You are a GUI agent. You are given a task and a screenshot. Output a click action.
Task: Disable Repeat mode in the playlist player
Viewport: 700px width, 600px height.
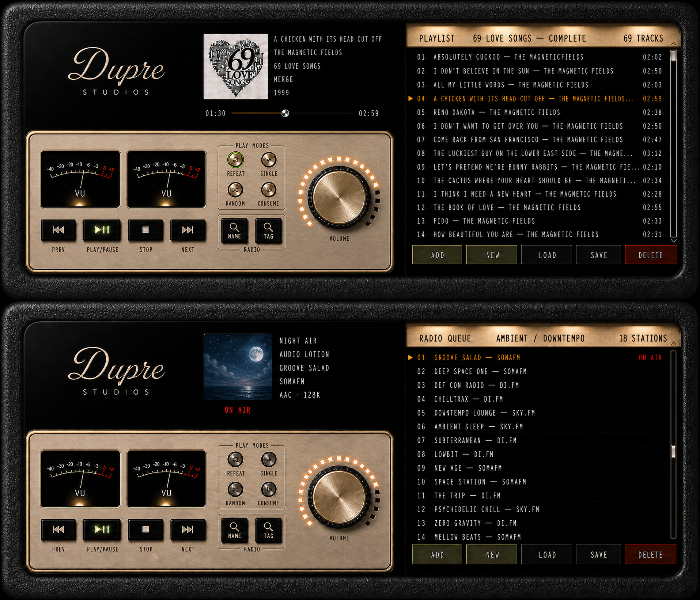[235, 160]
